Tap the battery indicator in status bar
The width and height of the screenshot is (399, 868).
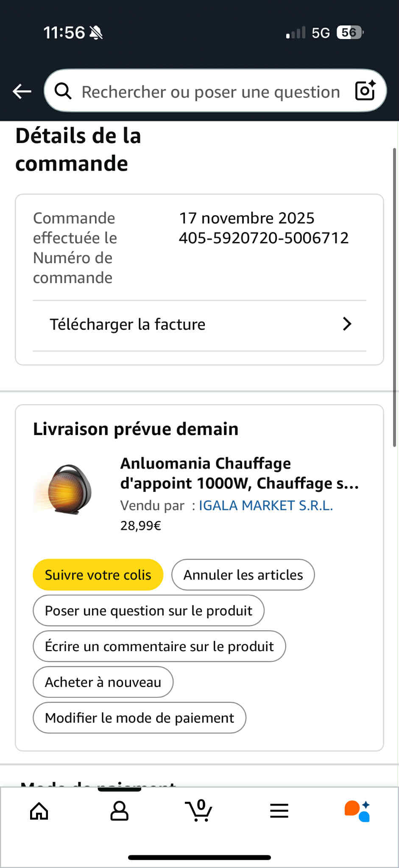(x=349, y=33)
